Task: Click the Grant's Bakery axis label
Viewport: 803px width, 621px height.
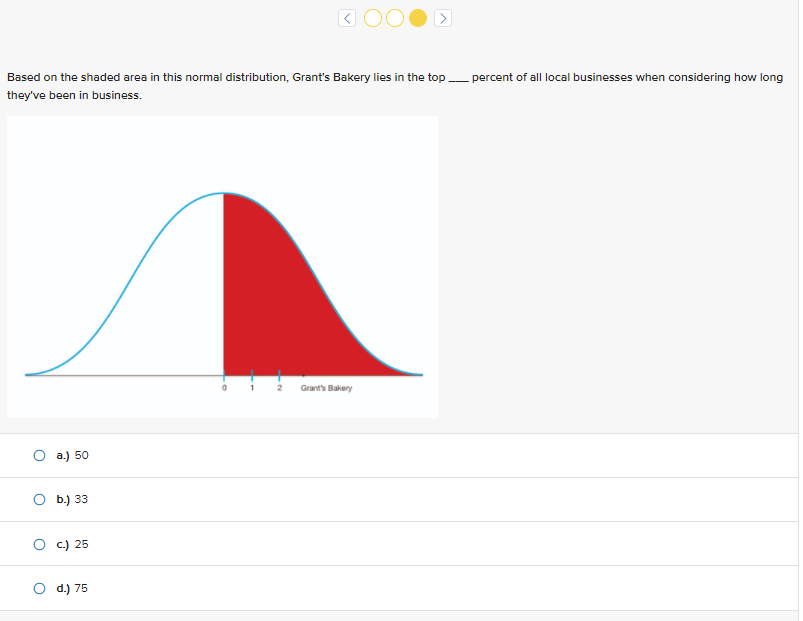Action: click(x=325, y=389)
